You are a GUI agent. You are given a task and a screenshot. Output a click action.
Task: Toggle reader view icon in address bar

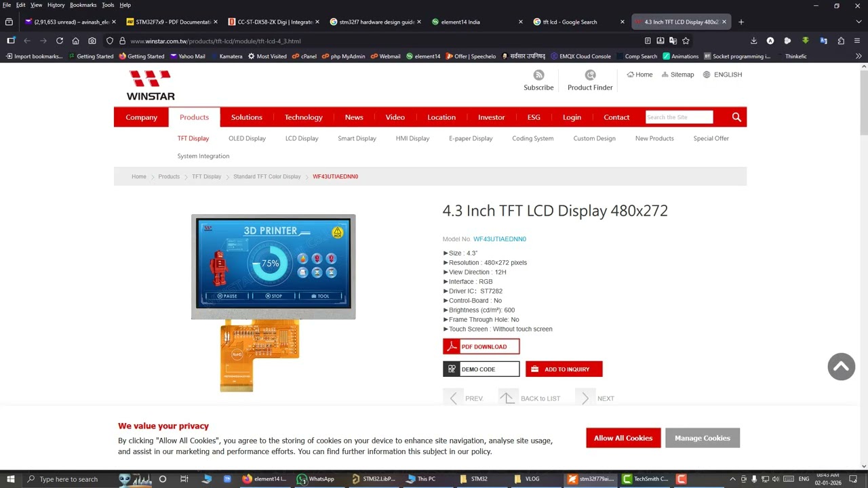pyautogui.click(x=648, y=41)
